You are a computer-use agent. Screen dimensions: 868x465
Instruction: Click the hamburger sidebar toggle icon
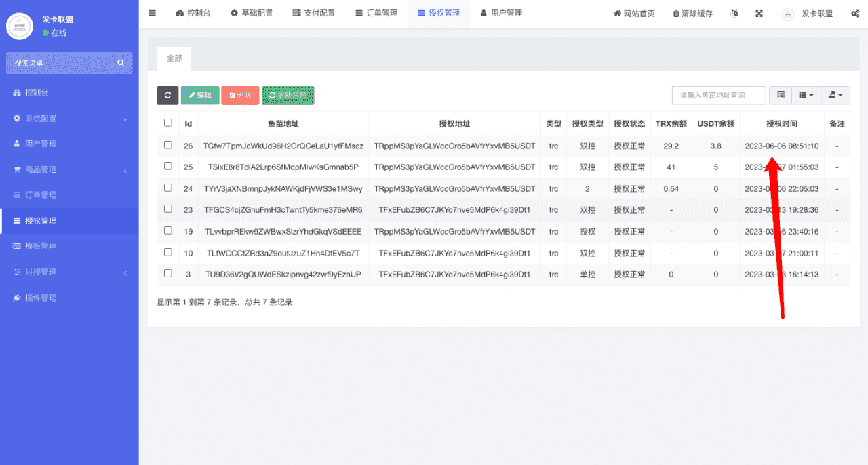pyautogui.click(x=152, y=14)
